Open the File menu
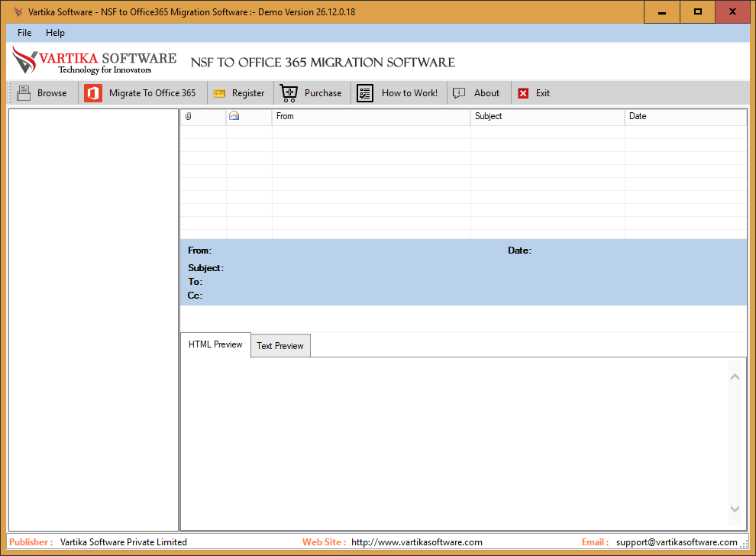756x556 pixels. pos(24,33)
